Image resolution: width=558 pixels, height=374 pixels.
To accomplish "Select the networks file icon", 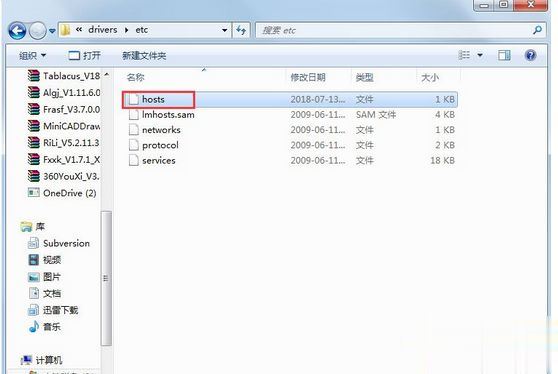I will click(134, 130).
